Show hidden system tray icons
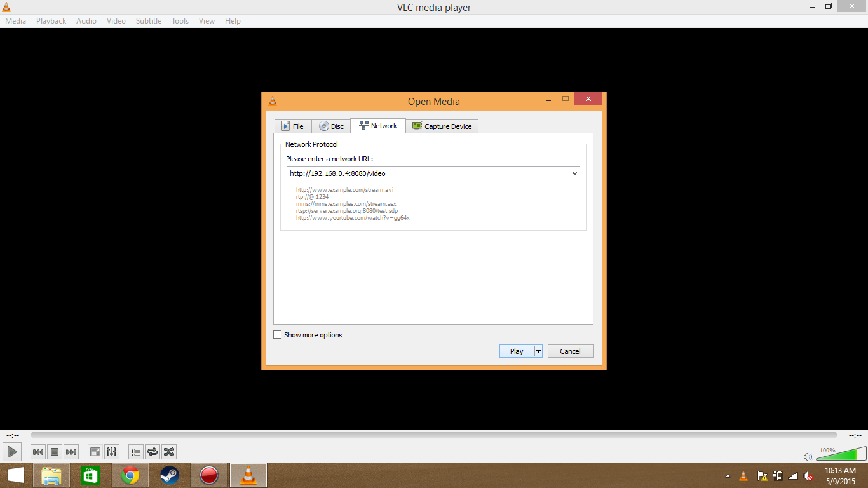Viewport: 868px width, 488px height. pos(728,476)
